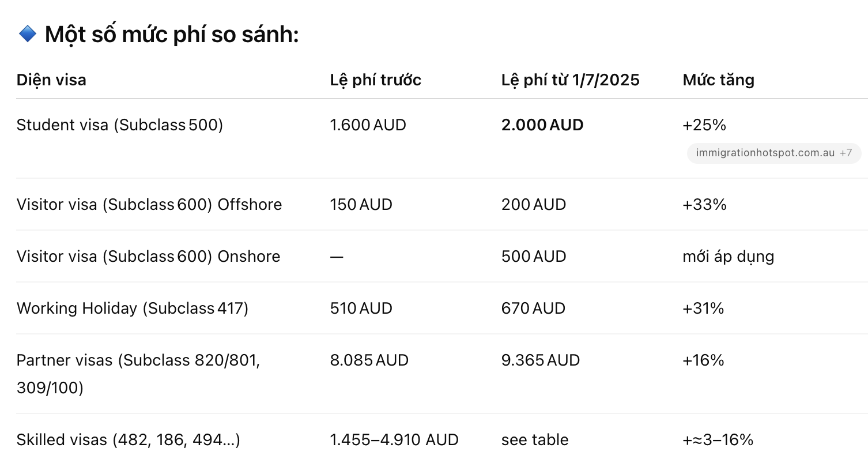Select Visitor visa (Subclass 600) Onshore row
This screenshot has height=474, width=868.
click(442, 256)
